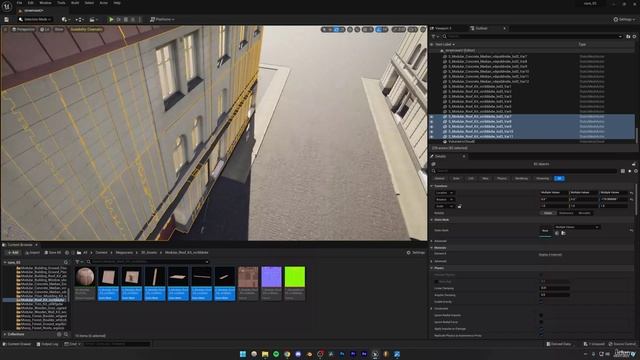Viewport: 640px width, 360px height.
Task: Open the Edit menu
Action: pos(31,3)
